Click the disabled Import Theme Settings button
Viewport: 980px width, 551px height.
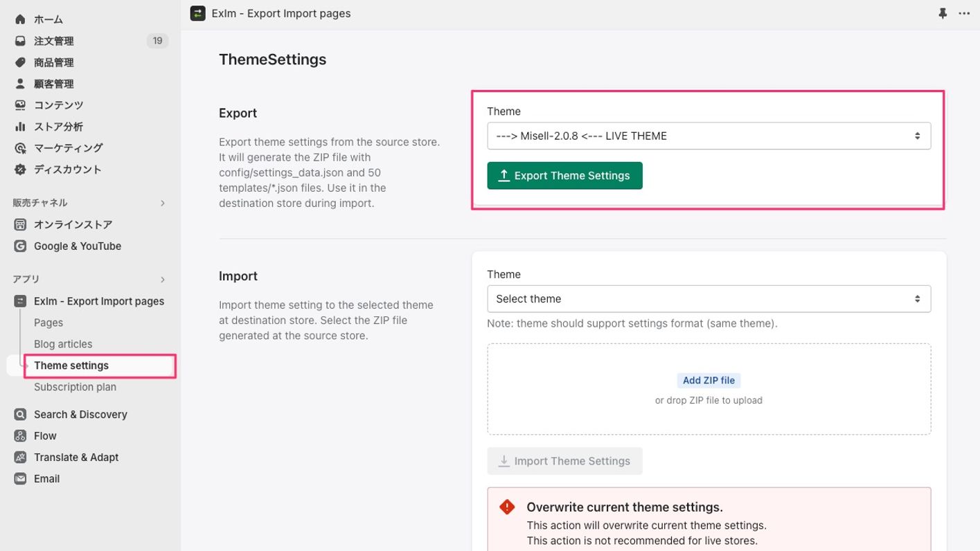coord(564,461)
